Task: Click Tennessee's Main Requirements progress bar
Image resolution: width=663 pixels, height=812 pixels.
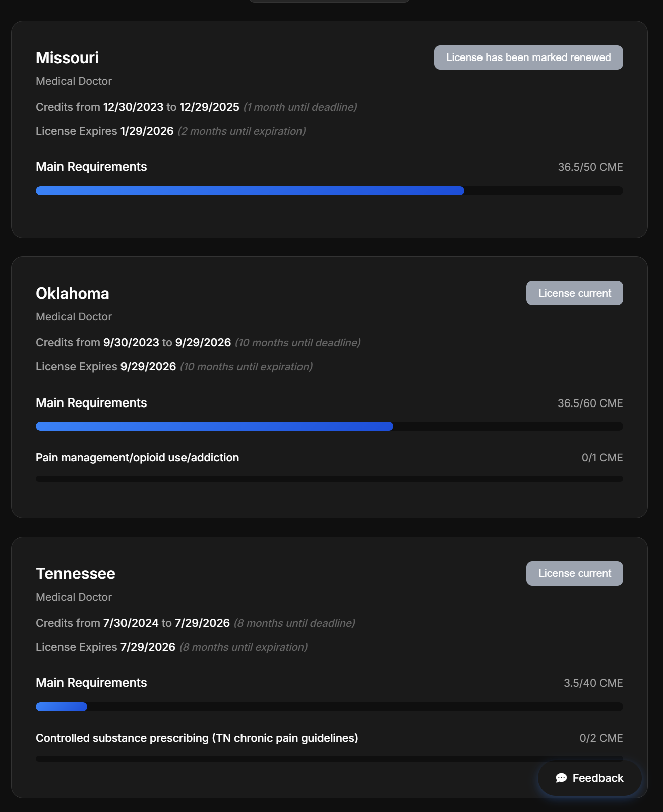Action: [x=329, y=707]
